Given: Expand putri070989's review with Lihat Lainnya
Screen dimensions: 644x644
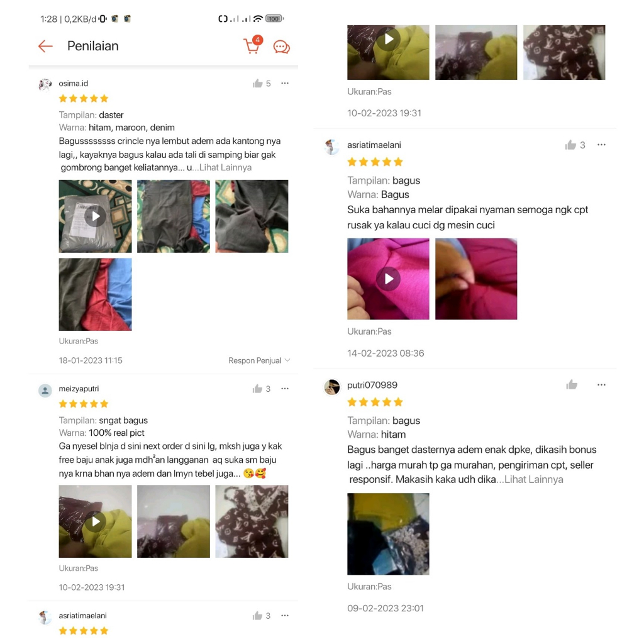Looking at the screenshot, I should 533,479.
